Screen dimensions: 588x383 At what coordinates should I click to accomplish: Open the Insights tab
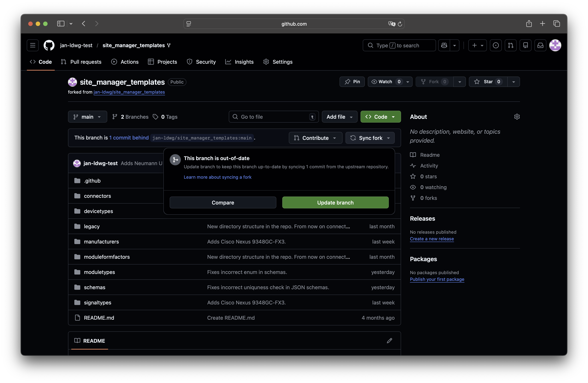[x=239, y=62]
